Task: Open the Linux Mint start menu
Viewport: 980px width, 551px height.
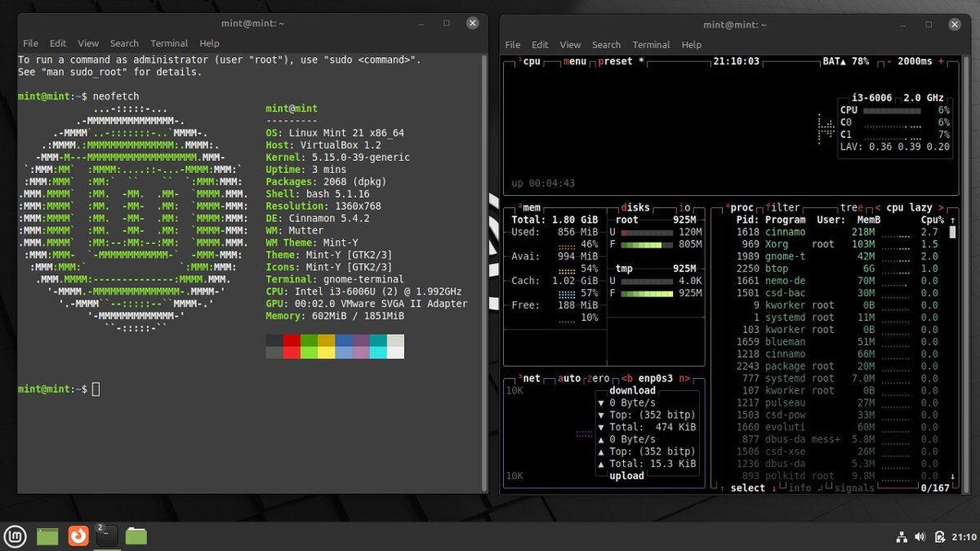Action: click(x=16, y=536)
